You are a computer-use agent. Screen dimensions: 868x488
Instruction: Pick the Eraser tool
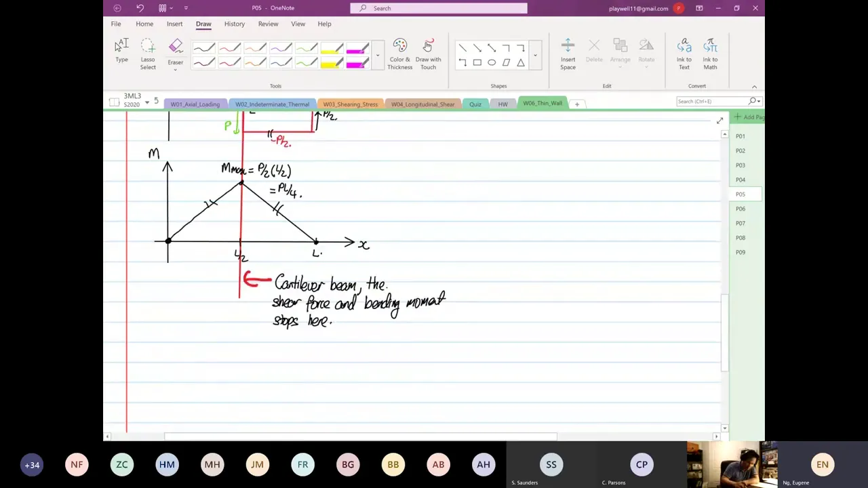(x=176, y=47)
